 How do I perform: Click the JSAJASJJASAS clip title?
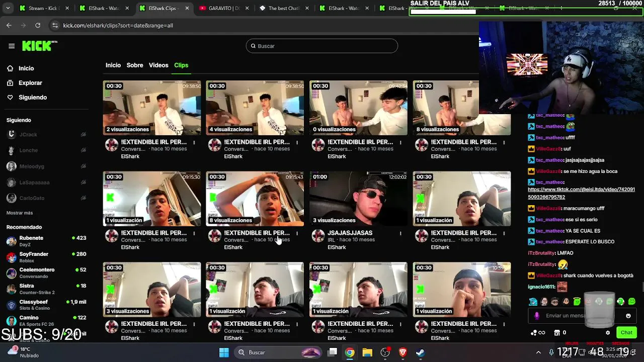point(350,233)
